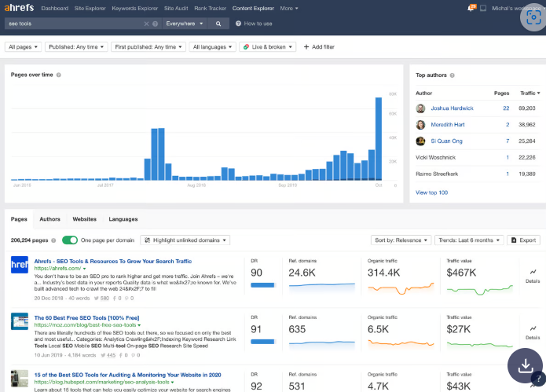Click the Ahrefs logo

[17, 8]
